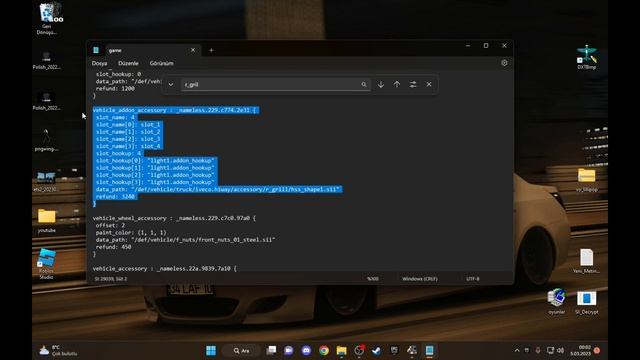Viewport: 640px width, 360px height.
Task: Click the line and column status entry
Action: coord(111,279)
